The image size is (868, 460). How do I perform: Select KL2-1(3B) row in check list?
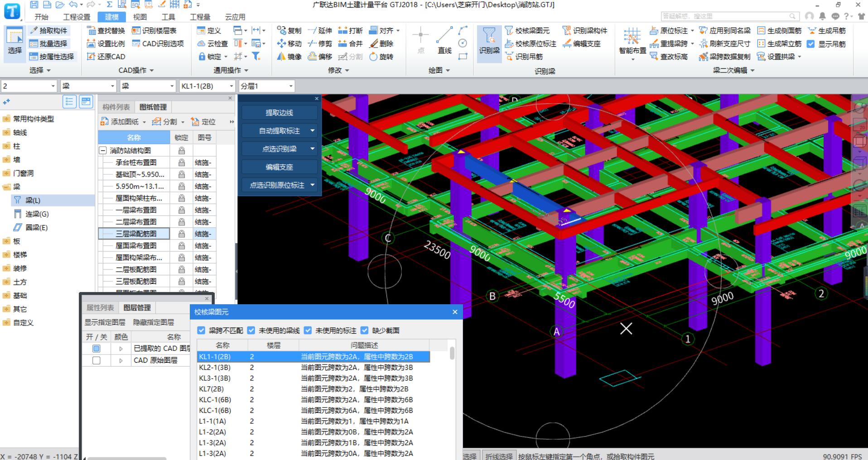(x=313, y=368)
